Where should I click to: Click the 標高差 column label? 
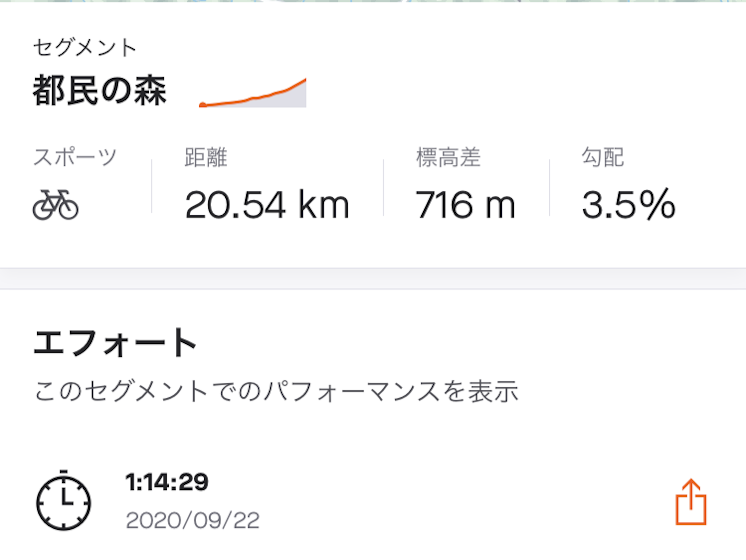click(x=448, y=157)
